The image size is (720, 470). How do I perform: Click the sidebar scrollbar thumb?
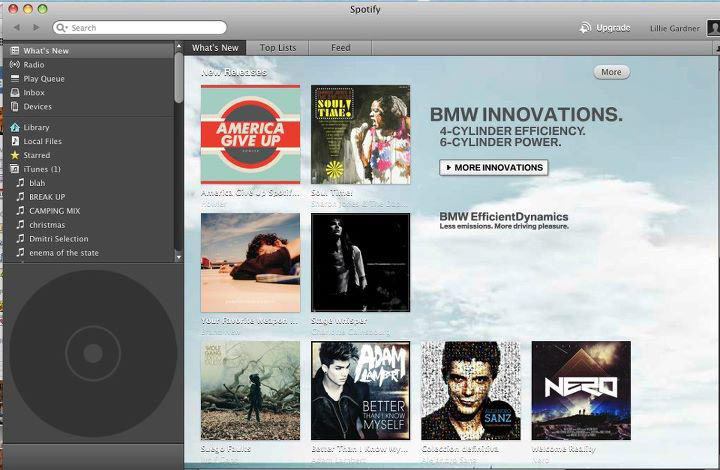(x=179, y=77)
